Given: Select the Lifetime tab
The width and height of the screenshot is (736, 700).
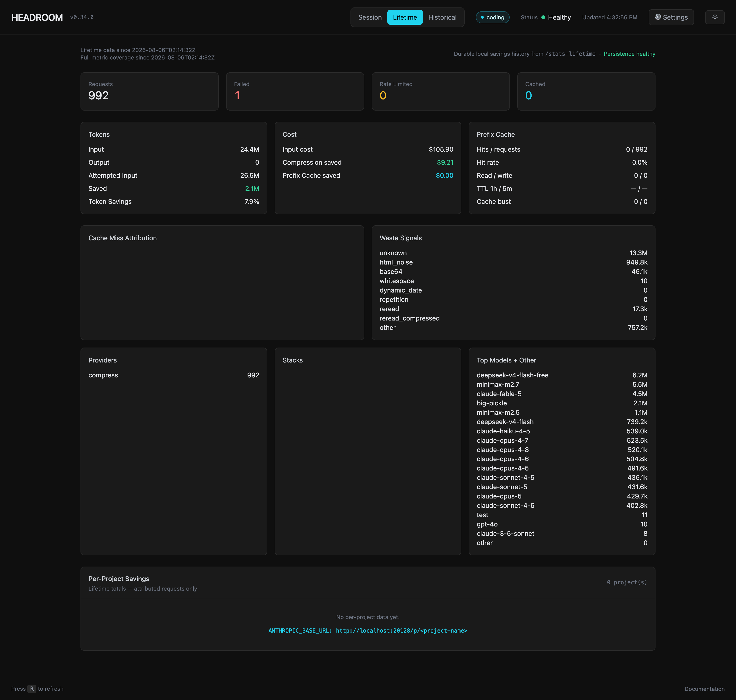Looking at the screenshot, I should coord(405,17).
